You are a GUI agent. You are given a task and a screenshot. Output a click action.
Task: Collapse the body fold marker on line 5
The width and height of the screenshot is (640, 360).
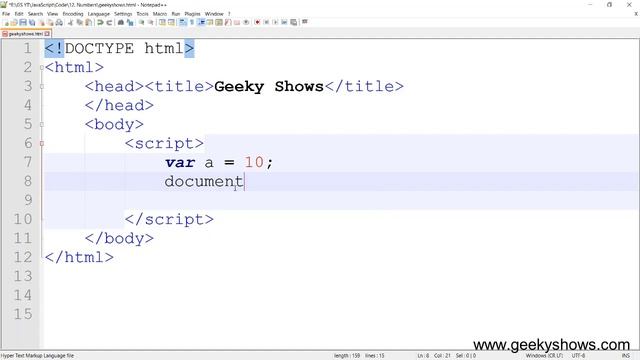(42, 124)
